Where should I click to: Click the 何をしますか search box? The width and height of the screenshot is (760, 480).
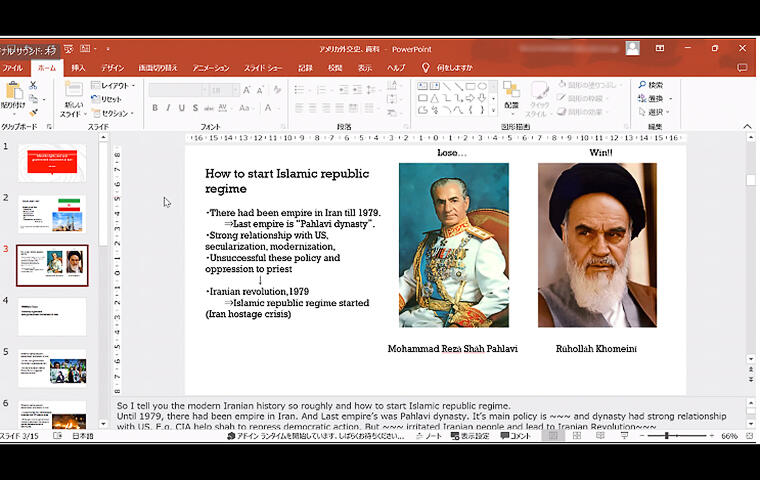pyautogui.click(x=454, y=68)
